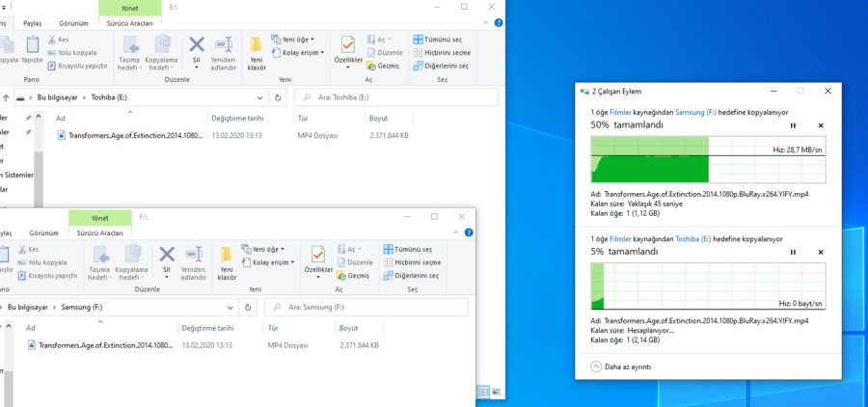Create Yeni klasör in E: window
Image resolution: width=868 pixels, height=407 pixels.
tap(257, 53)
